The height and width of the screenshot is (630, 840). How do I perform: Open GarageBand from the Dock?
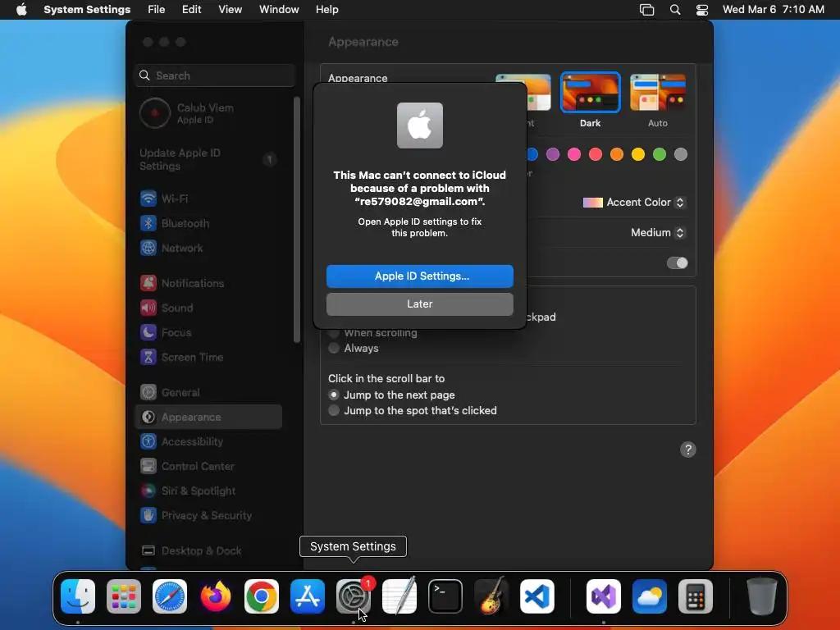click(491, 596)
